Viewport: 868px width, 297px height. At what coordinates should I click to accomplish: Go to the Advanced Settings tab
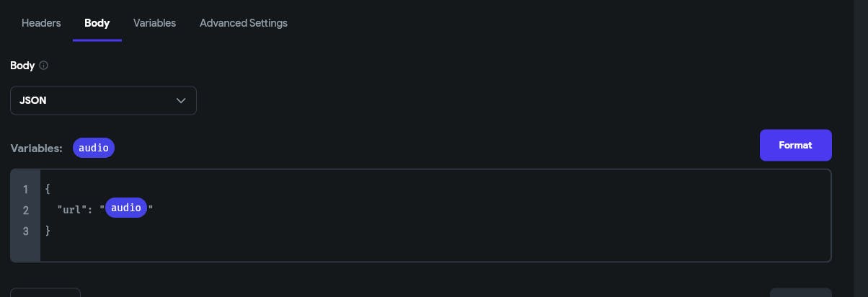244,23
